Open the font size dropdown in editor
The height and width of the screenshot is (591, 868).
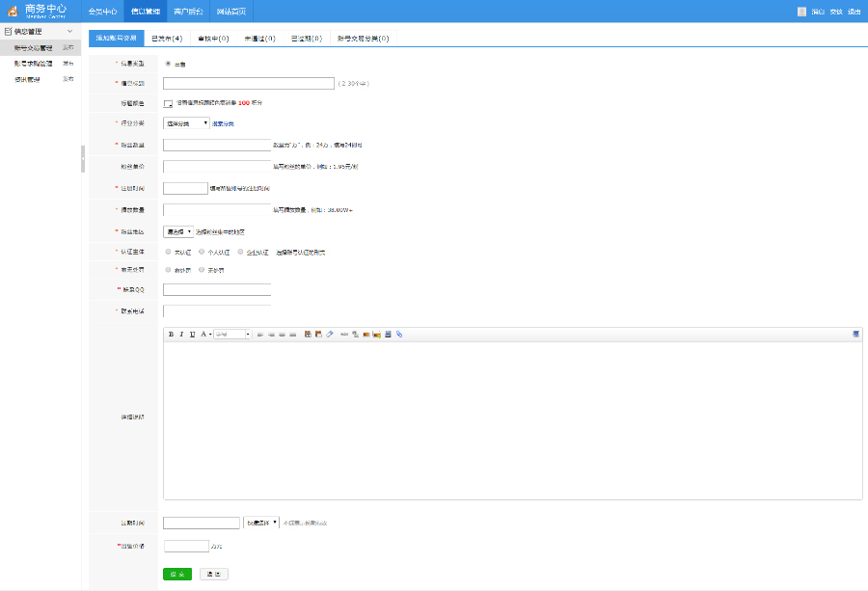tap(231, 335)
